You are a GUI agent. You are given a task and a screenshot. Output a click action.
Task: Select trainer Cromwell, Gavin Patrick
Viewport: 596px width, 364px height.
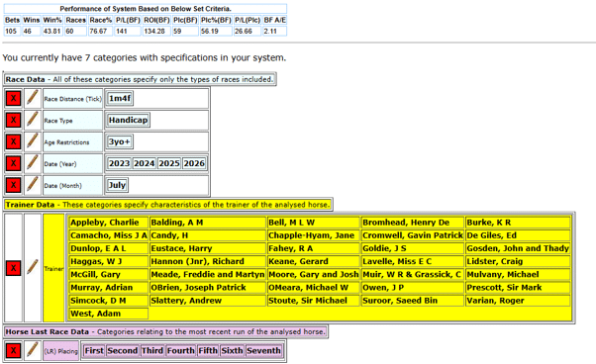click(x=413, y=235)
